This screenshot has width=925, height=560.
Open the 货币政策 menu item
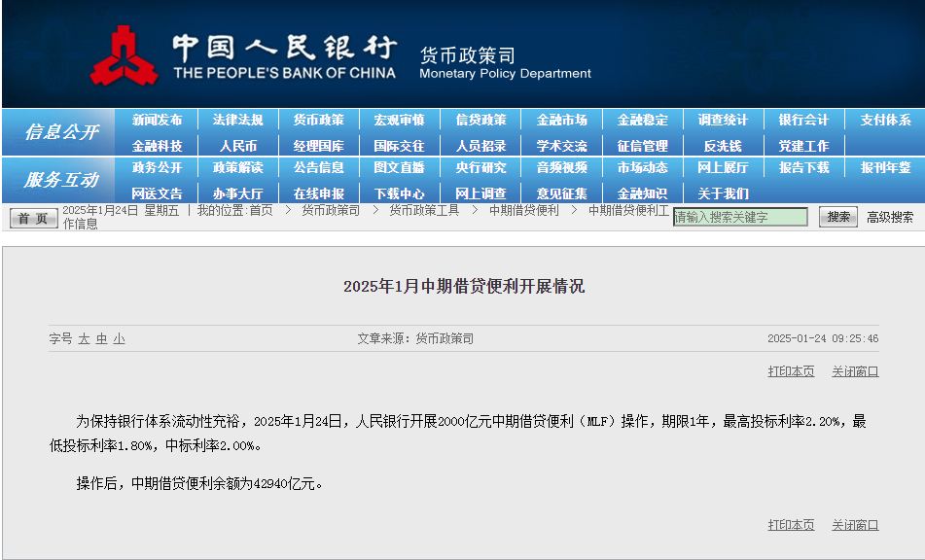click(318, 121)
